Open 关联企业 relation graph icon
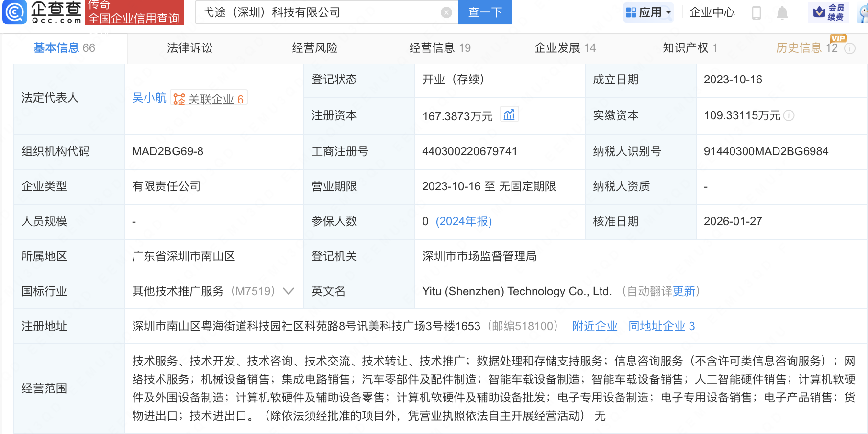This screenshot has width=868, height=434. (179, 99)
